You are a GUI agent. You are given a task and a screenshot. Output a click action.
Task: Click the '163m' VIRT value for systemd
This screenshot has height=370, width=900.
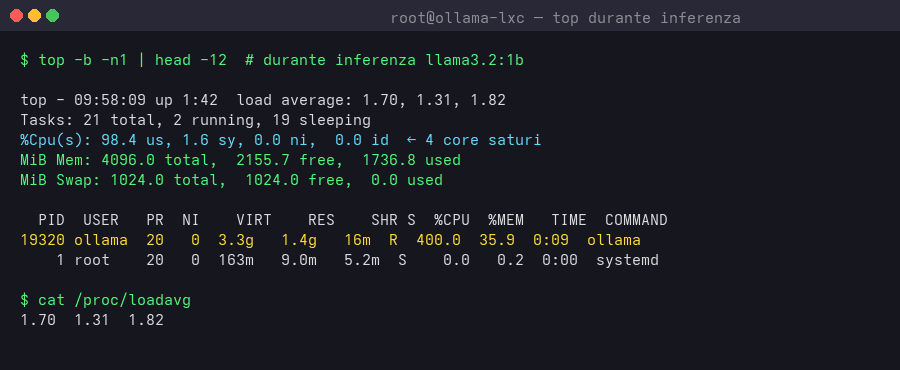point(236,260)
